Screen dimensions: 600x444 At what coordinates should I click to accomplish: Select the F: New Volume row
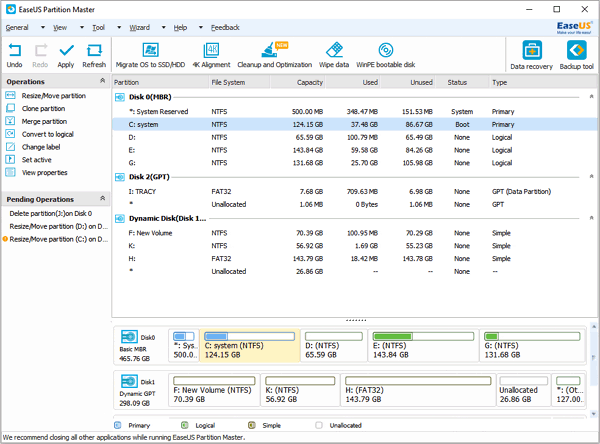pyautogui.click(x=355, y=233)
